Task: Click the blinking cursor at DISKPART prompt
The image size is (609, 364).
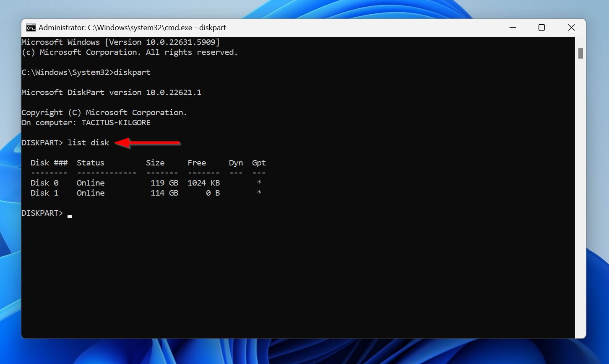Action: coord(70,215)
